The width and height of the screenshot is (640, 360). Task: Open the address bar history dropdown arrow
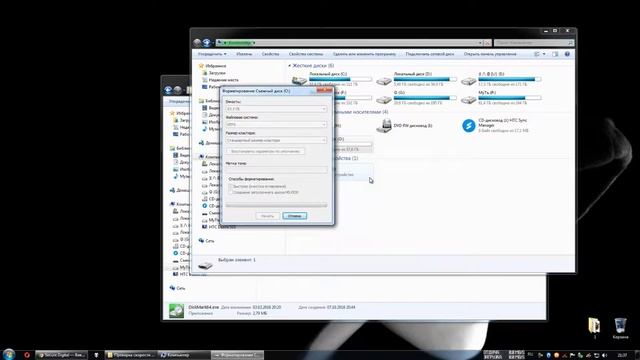pyautogui.click(x=480, y=42)
